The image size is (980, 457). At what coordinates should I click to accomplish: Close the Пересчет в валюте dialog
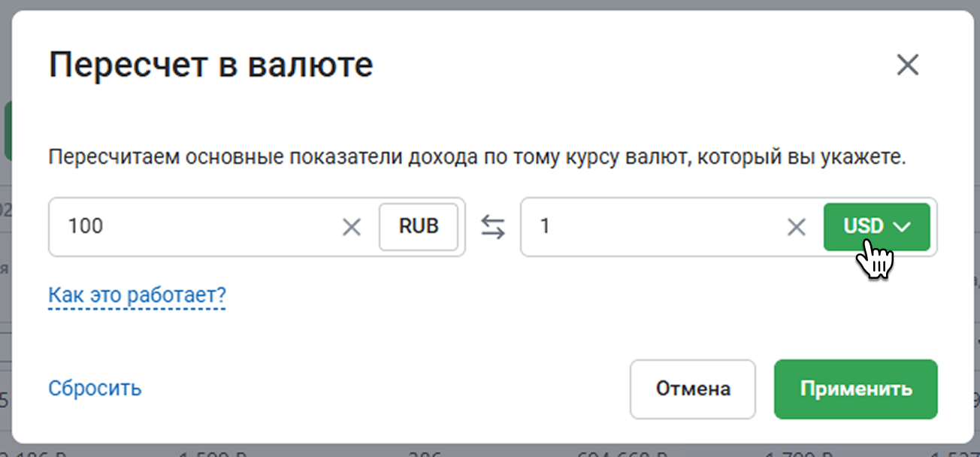click(908, 65)
